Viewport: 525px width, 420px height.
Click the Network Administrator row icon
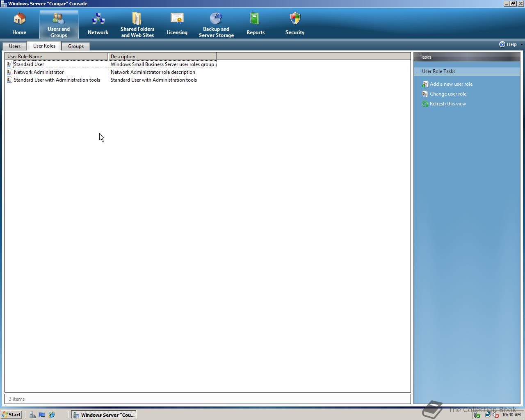(9, 72)
